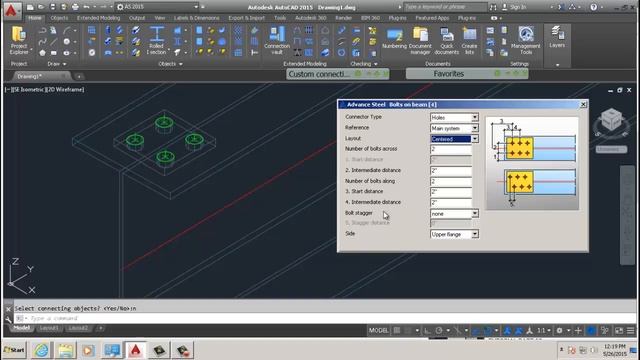
Task: Launch the Numbering tool
Action: pyautogui.click(x=394, y=39)
